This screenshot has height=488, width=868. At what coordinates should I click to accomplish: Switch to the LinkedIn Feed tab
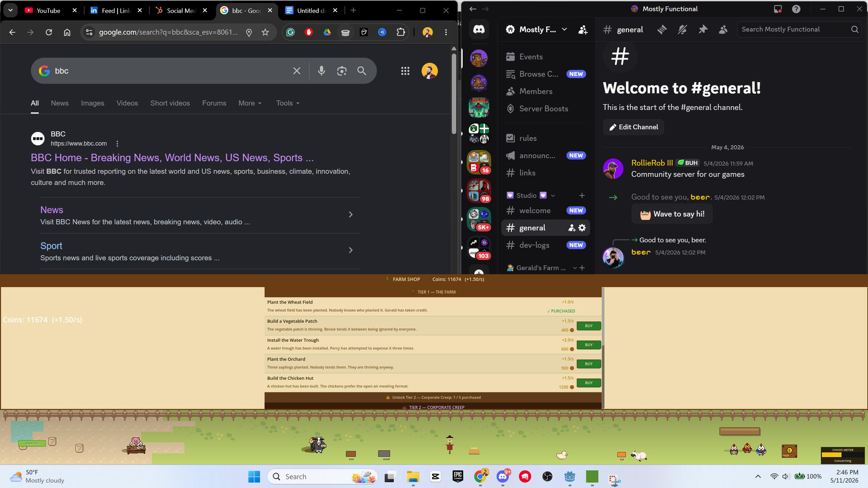115,11
